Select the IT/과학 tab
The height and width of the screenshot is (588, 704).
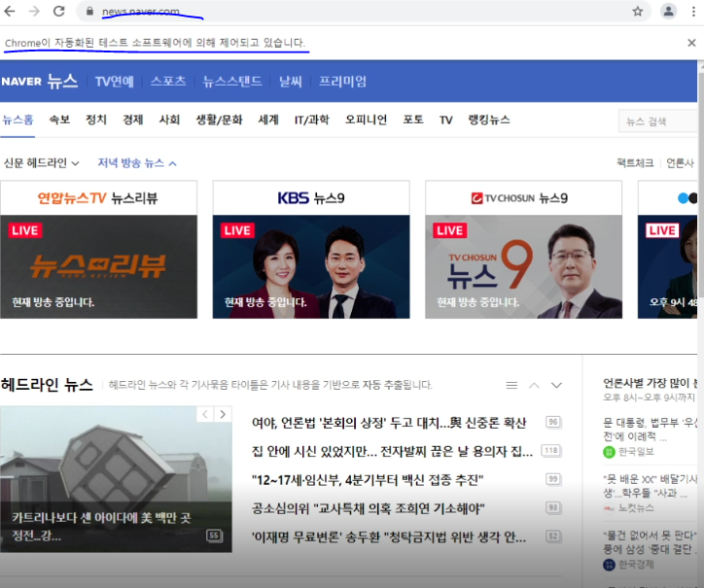coord(311,120)
